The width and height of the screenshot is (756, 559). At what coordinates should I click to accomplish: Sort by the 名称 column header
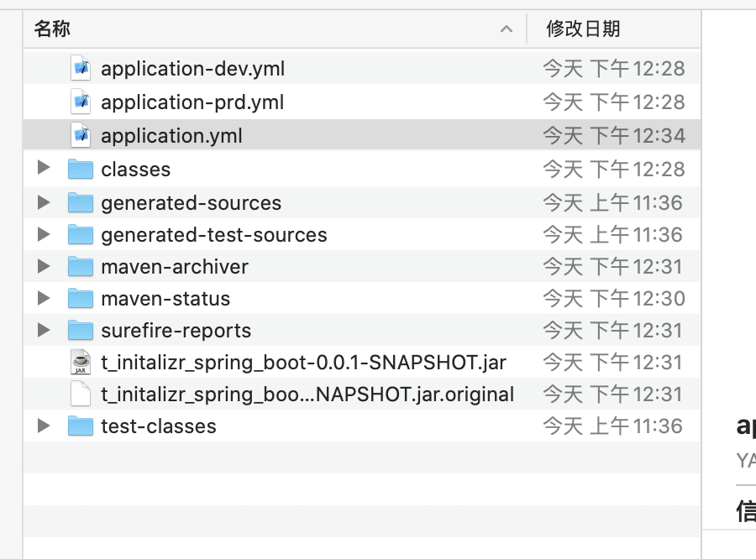[52, 29]
